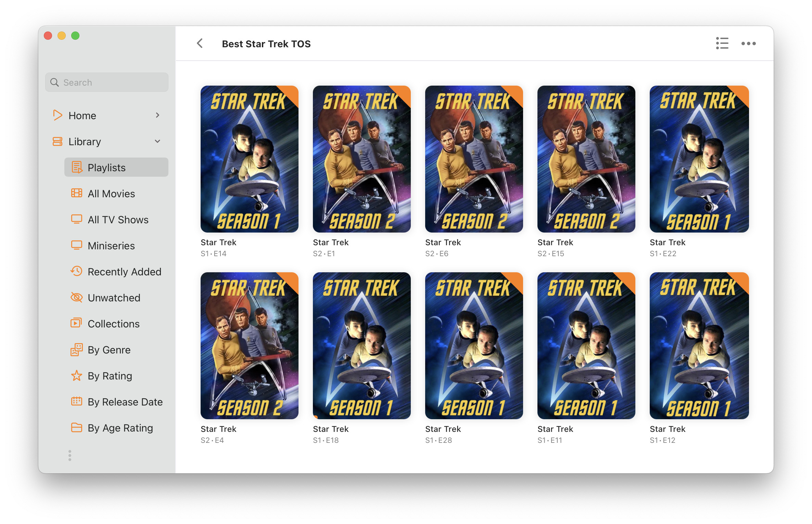Open Star Trek S1·E14 episode poster
This screenshot has width=812, height=524.
(x=249, y=159)
